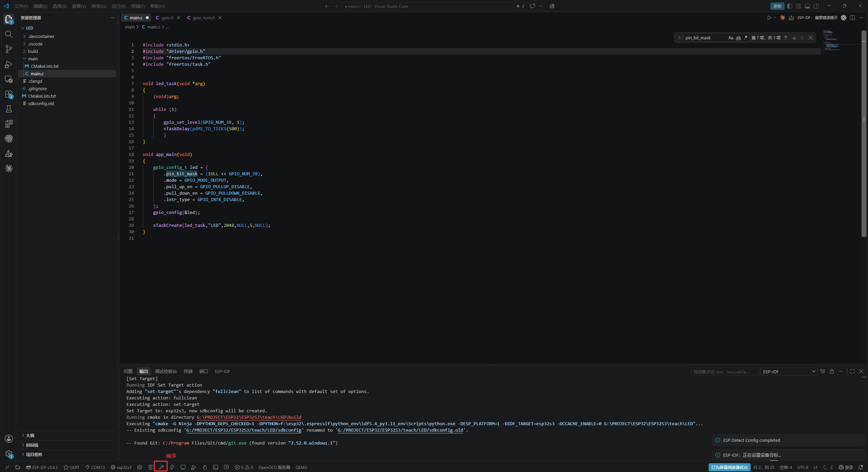Screen dimensions: 868x472
Task: Click ESP-IDF 搜索错误提示 button
Action: [817, 18]
